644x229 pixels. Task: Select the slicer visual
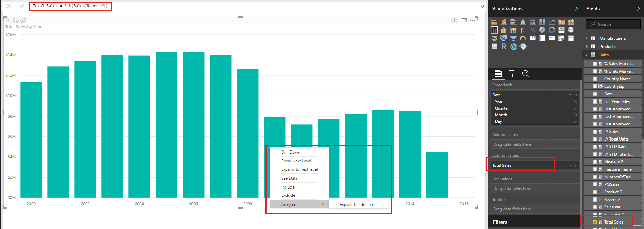pyautogui.click(x=561, y=38)
